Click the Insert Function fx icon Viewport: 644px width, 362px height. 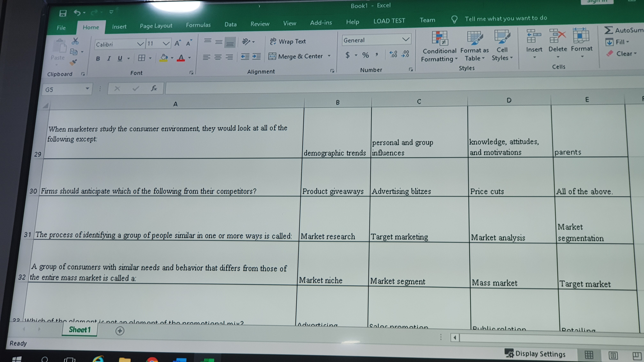(154, 88)
